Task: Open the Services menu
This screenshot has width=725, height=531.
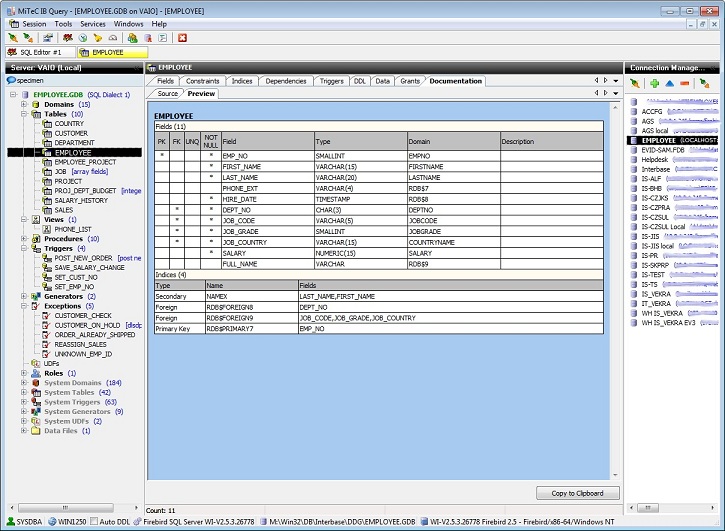Action: (92, 23)
